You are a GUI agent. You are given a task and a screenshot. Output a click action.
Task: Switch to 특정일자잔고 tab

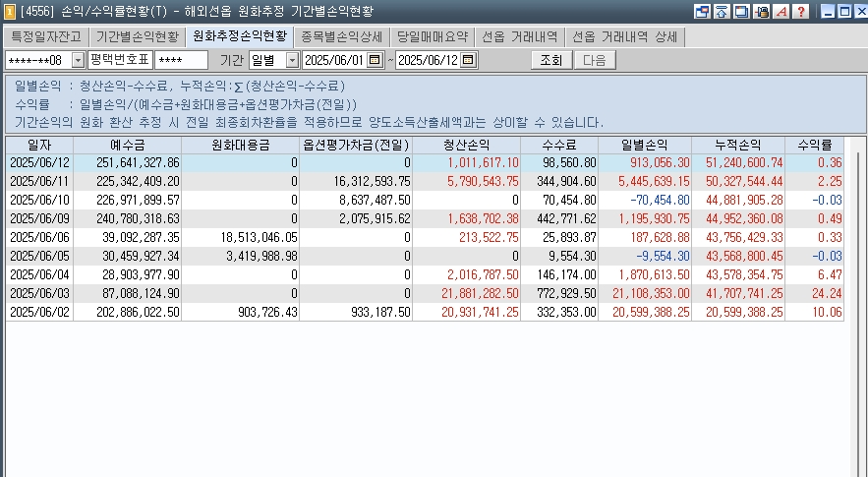[x=46, y=37]
